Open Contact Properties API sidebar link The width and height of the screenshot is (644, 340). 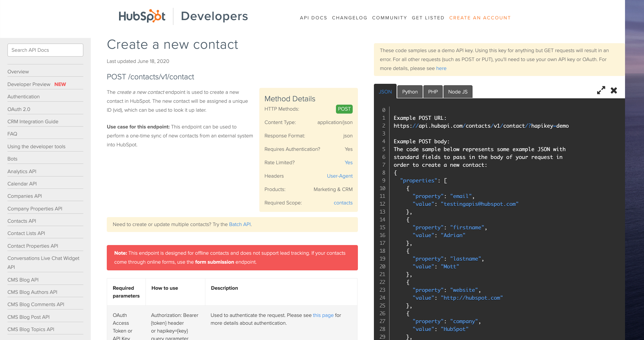point(33,246)
